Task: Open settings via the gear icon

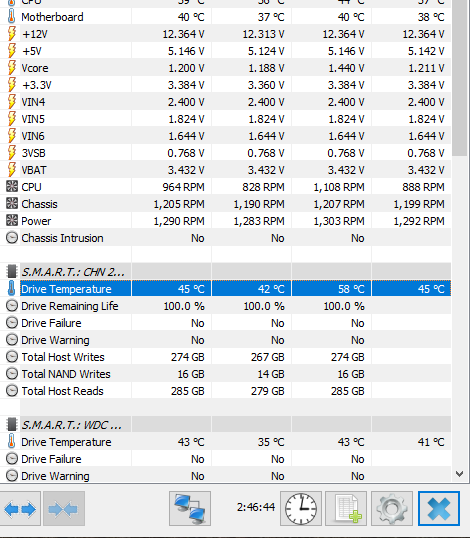Action: pos(391,508)
